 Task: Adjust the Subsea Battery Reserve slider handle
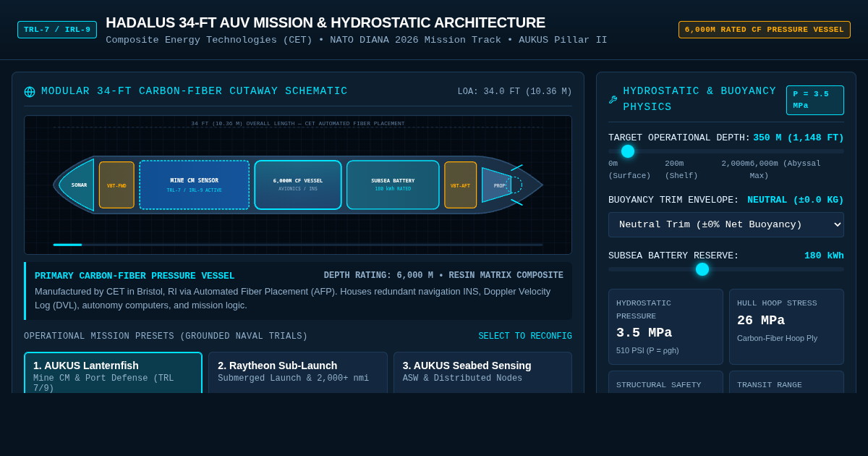[702, 269]
